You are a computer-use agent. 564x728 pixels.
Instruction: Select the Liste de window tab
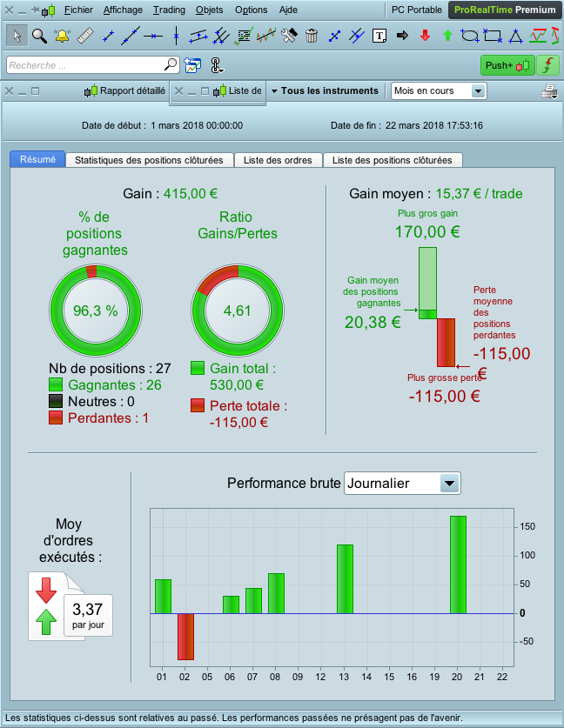pos(238,91)
